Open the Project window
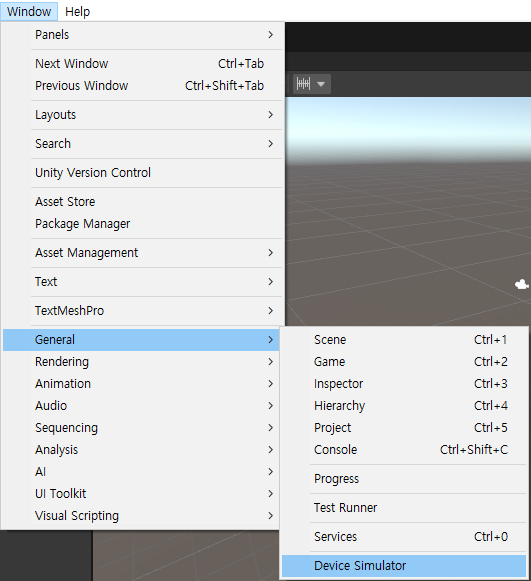 pos(404,428)
